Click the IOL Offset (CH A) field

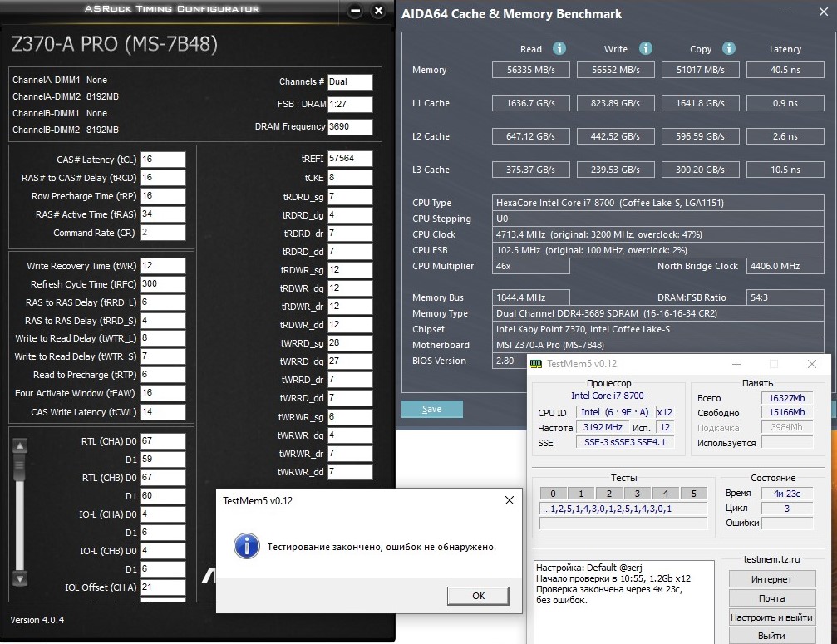point(163,587)
